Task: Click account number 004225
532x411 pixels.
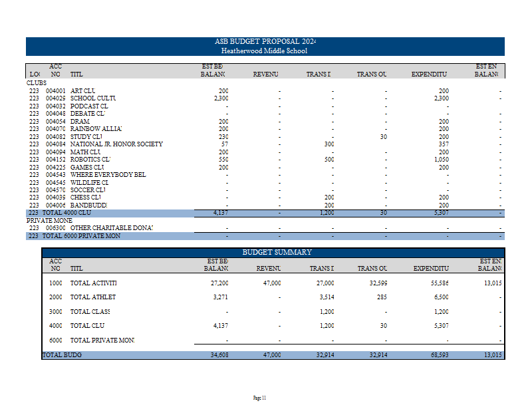Action: click(56, 167)
